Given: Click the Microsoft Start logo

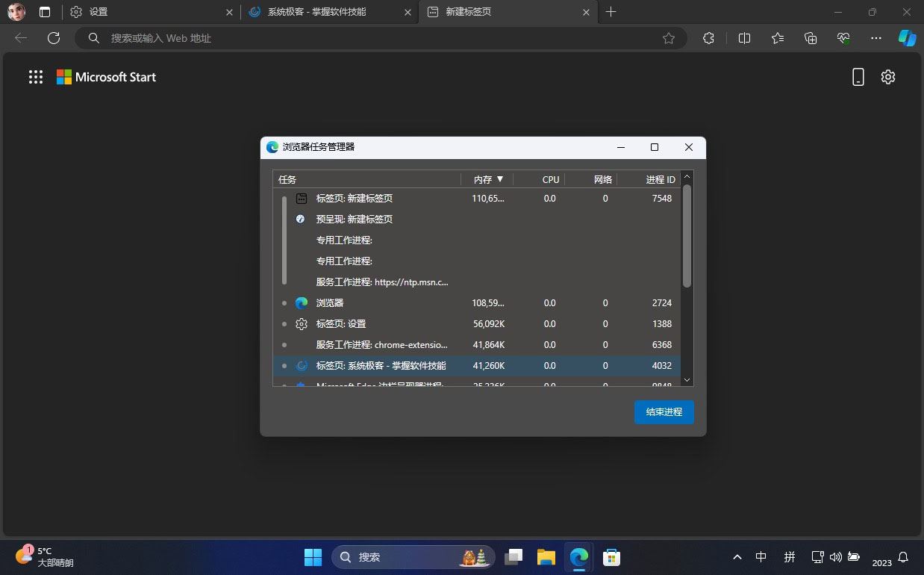Looking at the screenshot, I should [106, 77].
